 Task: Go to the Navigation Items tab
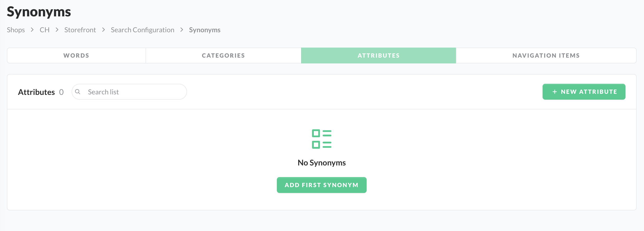point(546,56)
